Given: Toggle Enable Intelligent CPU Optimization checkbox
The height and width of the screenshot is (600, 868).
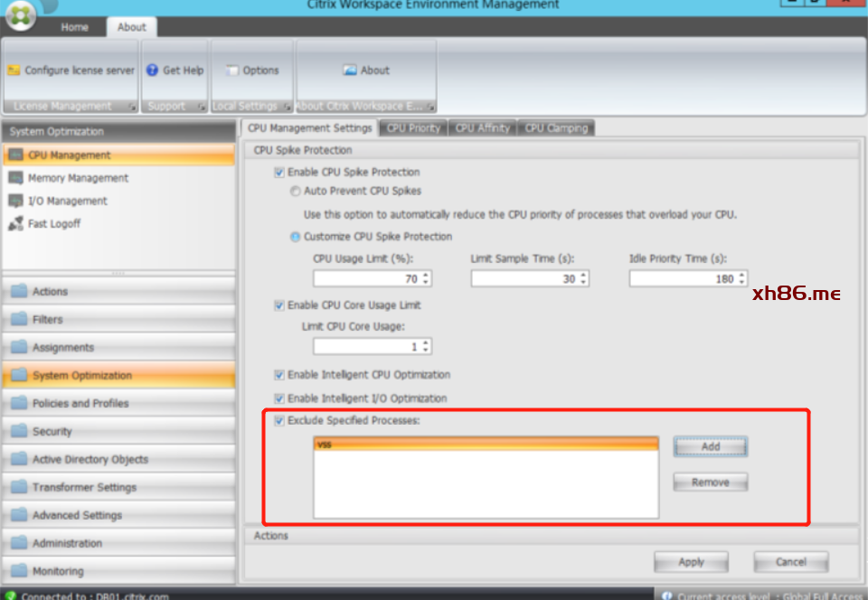Looking at the screenshot, I should 279,375.
